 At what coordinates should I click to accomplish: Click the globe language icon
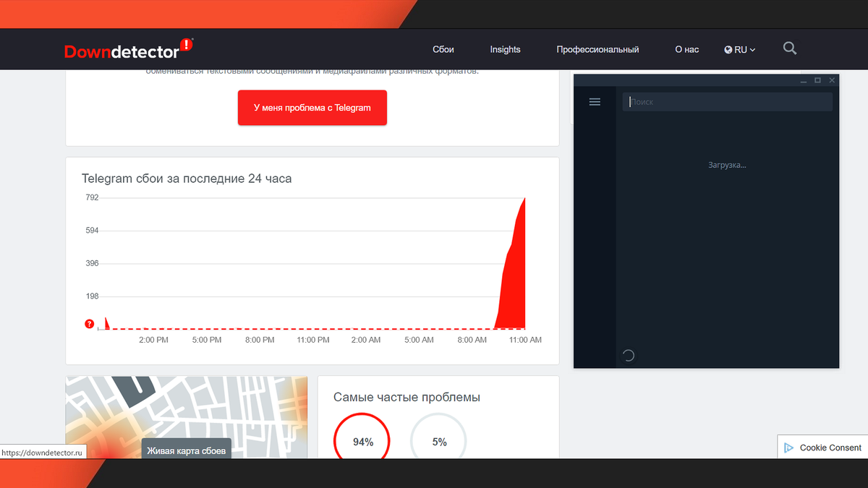(x=728, y=50)
